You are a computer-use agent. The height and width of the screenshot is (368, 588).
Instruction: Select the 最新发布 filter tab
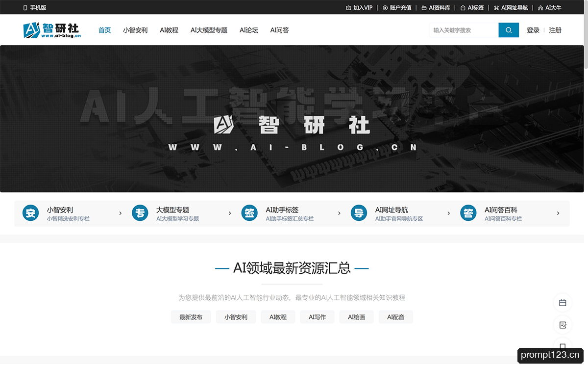tap(191, 317)
